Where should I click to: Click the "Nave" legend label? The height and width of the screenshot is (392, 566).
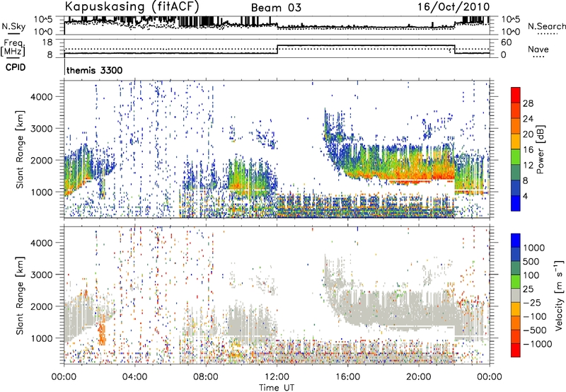[x=538, y=49]
